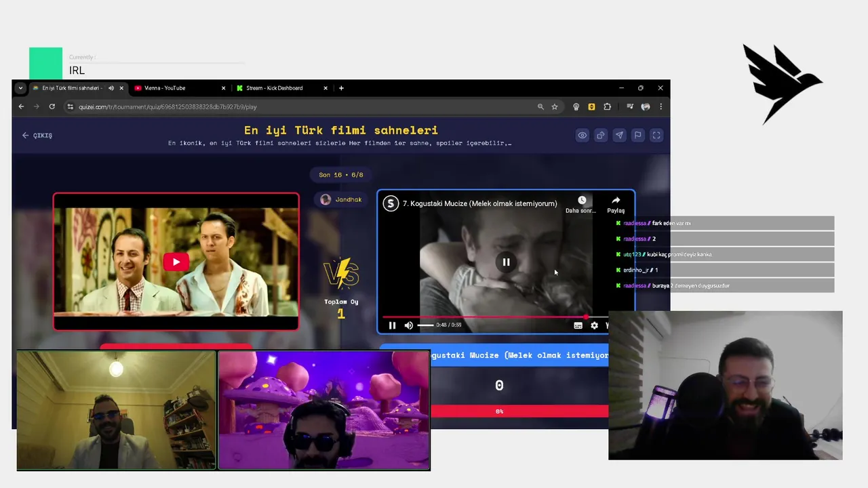
Task: Click the browser forward arrow
Action: coord(36,106)
